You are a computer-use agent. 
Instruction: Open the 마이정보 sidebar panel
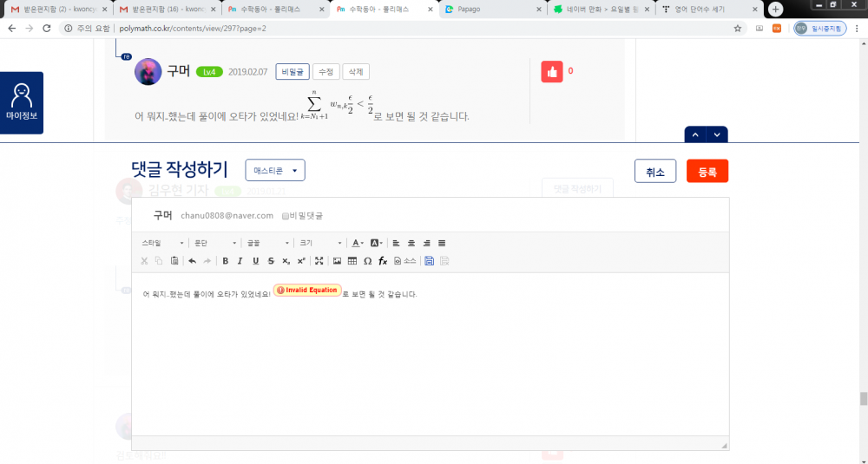(22, 103)
